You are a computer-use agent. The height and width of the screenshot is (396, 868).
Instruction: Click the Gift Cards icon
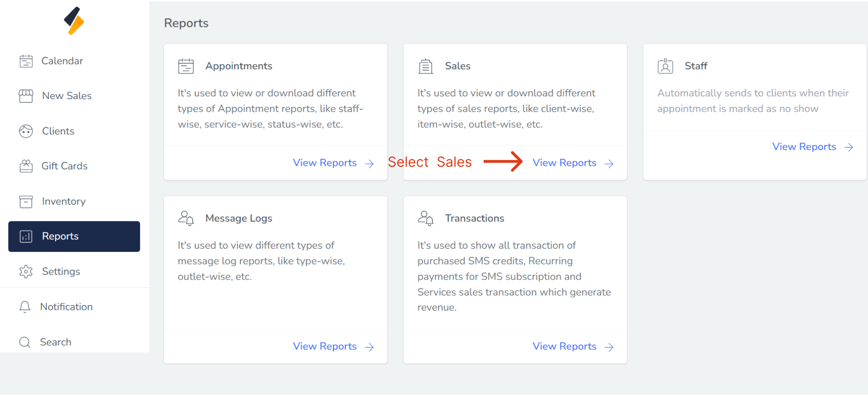click(26, 166)
